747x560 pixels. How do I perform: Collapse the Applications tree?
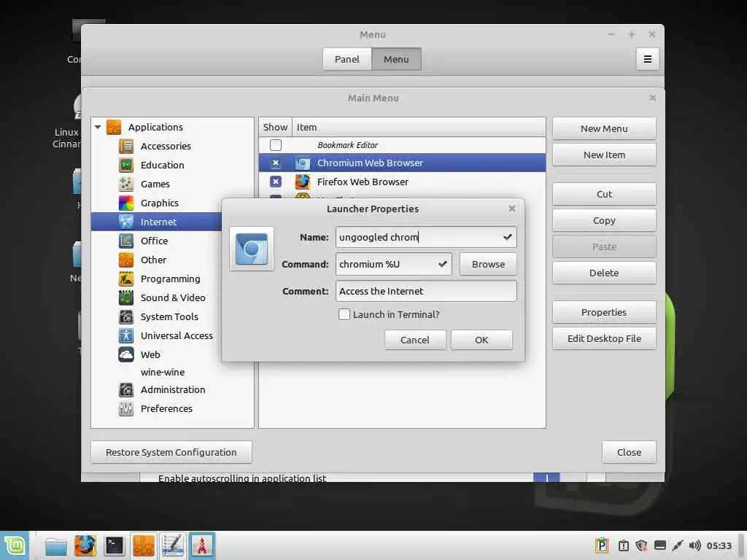pyautogui.click(x=98, y=127)
